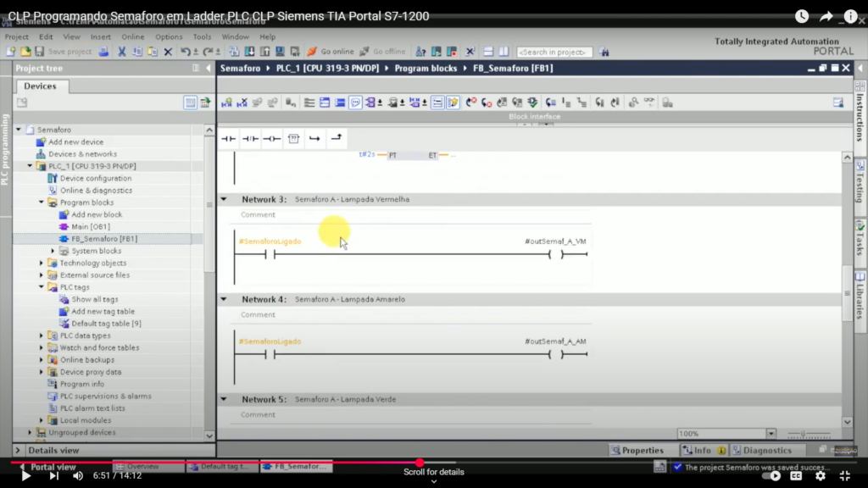Open the Project menu
The height and width of the screenshot is (488, 868).
17,36
